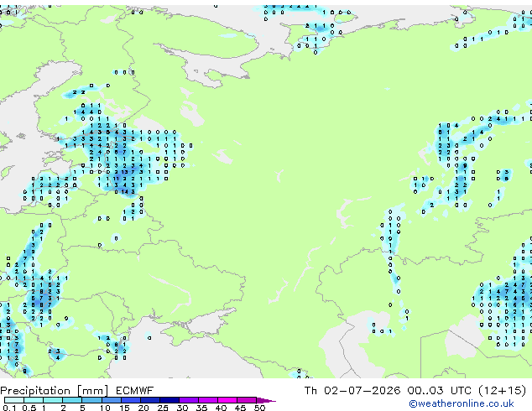Select the 30–35 mm purple legend swatch
Screen dimensions: 532x411
(x=189, y=400)
